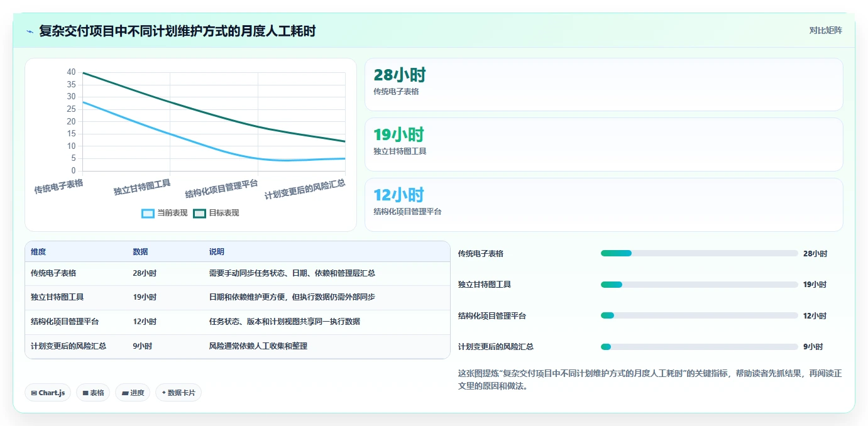868x426 pixels.
Task: Click the 任务状态、版本和计划视图 description cell
Action: tap(285, 322)
